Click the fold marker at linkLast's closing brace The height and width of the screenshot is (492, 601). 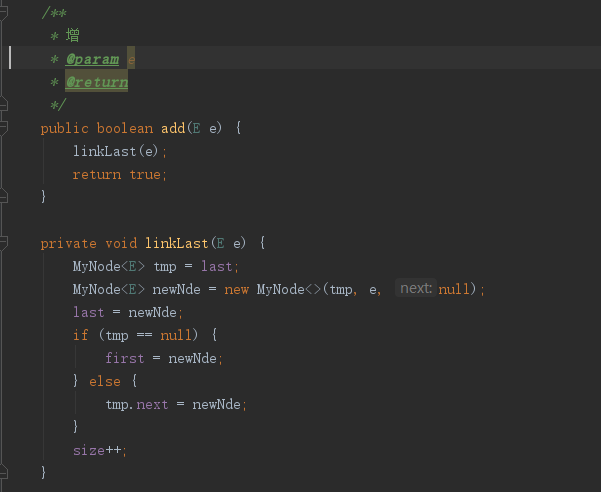3,472
